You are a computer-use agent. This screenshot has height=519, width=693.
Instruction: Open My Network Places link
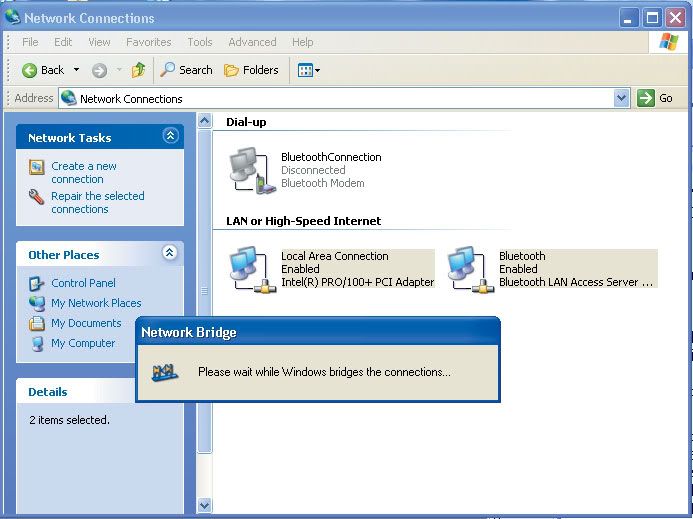point(96,303)
